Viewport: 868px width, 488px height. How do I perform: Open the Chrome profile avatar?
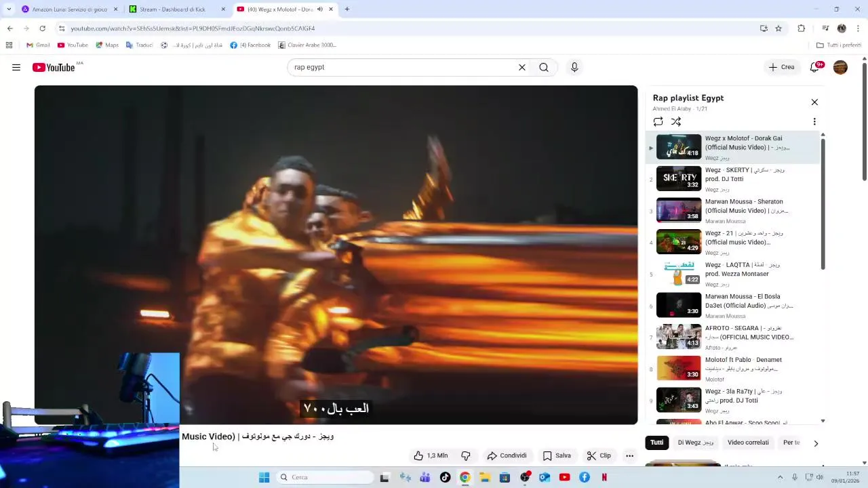tap(842, 28)
